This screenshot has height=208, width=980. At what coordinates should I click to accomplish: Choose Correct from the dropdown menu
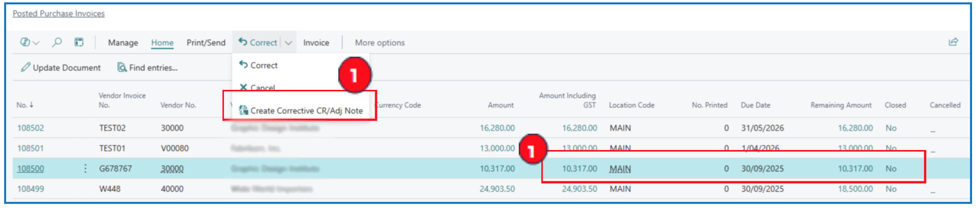click(x=264, y=65)
